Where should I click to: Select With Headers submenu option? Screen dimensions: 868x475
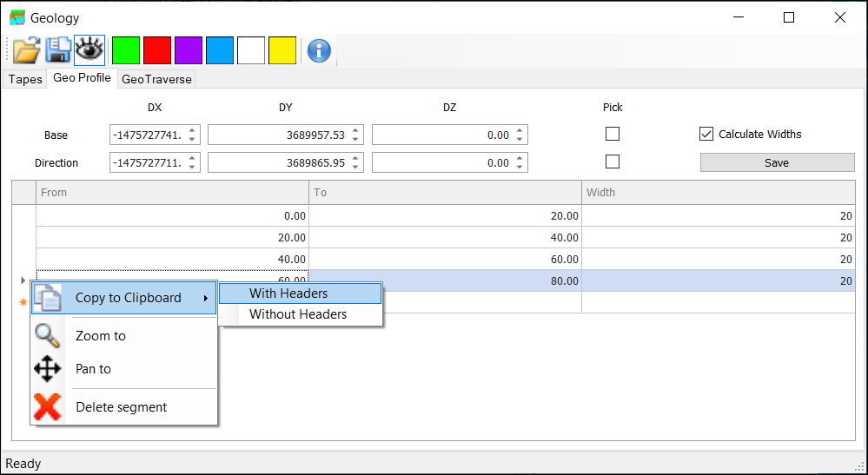pos(288,294)
